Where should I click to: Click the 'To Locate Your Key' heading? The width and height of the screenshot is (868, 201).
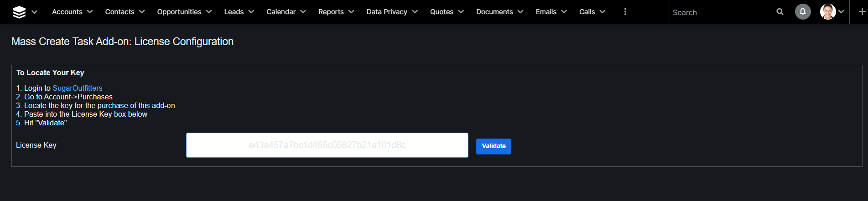pyautogui.click(x=50, y=72)
